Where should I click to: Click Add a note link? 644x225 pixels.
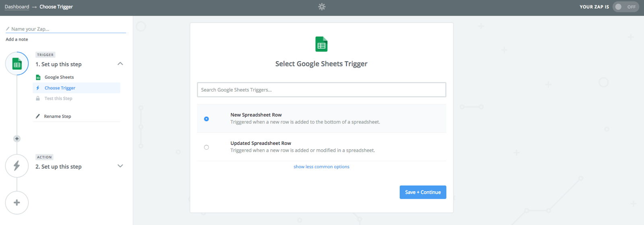(x=17, y=39)
